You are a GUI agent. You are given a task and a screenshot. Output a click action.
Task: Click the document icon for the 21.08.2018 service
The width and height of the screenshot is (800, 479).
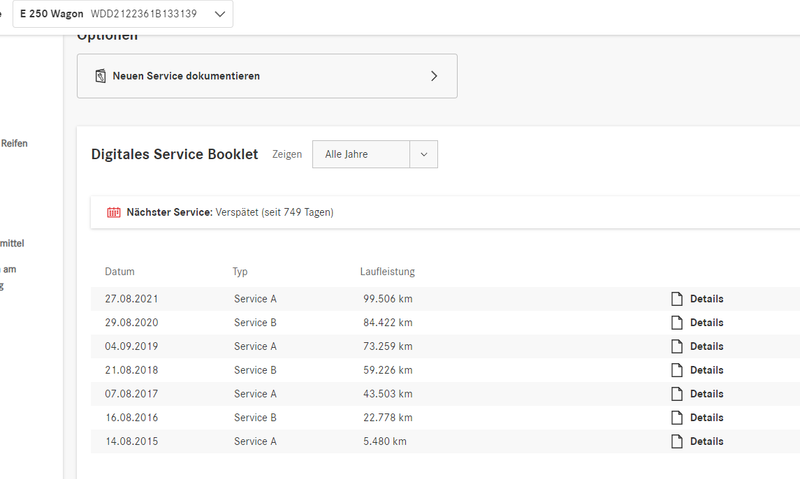[x=677, y=370]
